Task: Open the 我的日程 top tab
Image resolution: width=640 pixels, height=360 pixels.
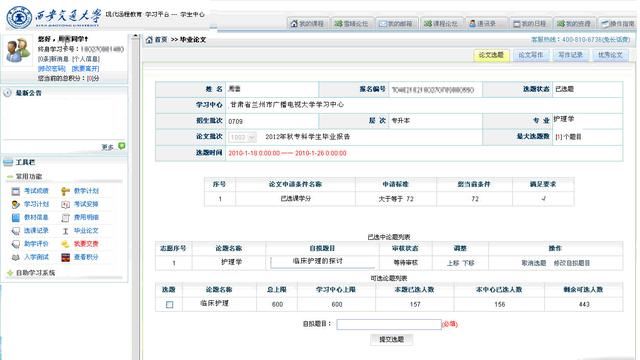Action: [529, 24]
